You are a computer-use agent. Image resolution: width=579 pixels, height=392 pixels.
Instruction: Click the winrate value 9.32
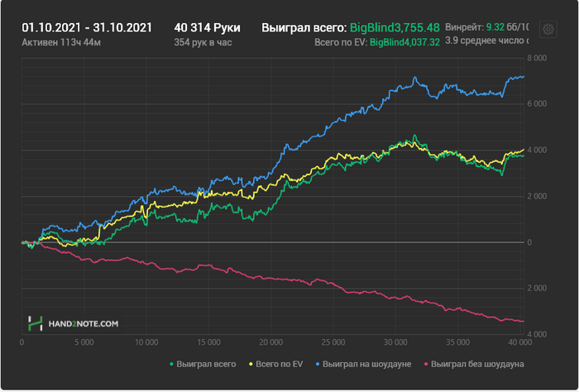point(495,27)
